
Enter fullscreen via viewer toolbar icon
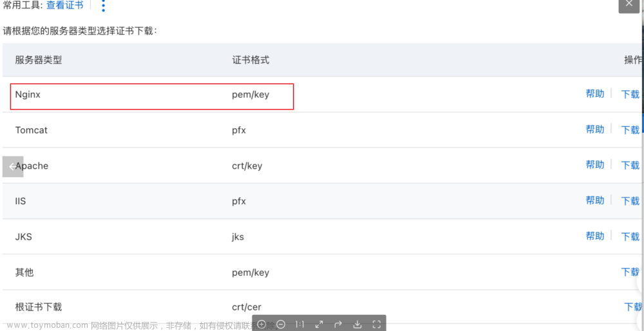coord(377,325)
